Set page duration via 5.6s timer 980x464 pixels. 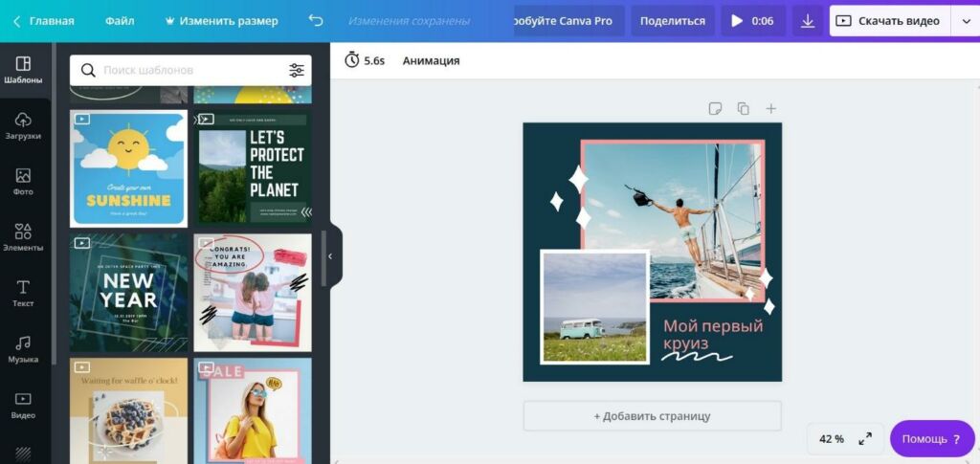[365, 60]
